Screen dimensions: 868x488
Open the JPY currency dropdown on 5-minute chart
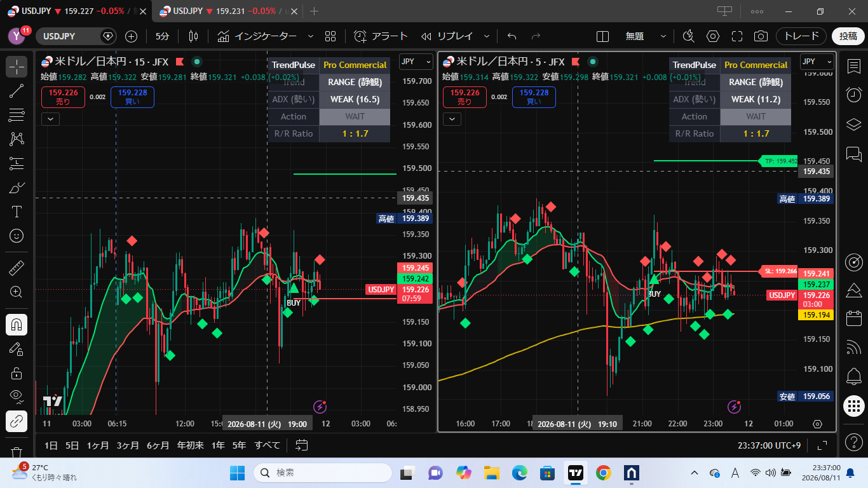(817, 62)
